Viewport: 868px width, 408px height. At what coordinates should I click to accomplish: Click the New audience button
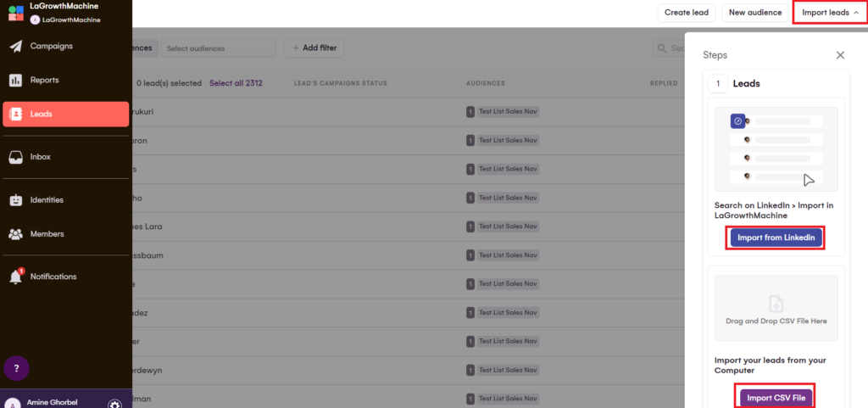[x=754, y=13]
